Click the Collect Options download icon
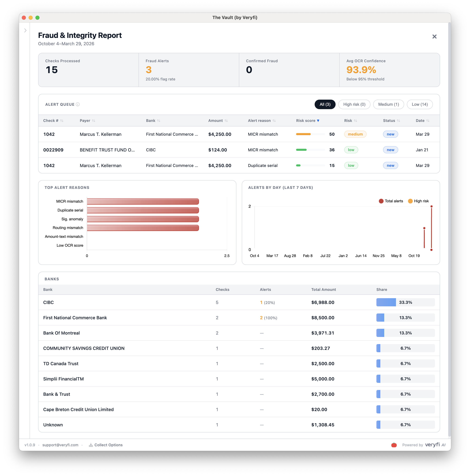This screenshot has width=470, height=476. (x=91, y=445)
